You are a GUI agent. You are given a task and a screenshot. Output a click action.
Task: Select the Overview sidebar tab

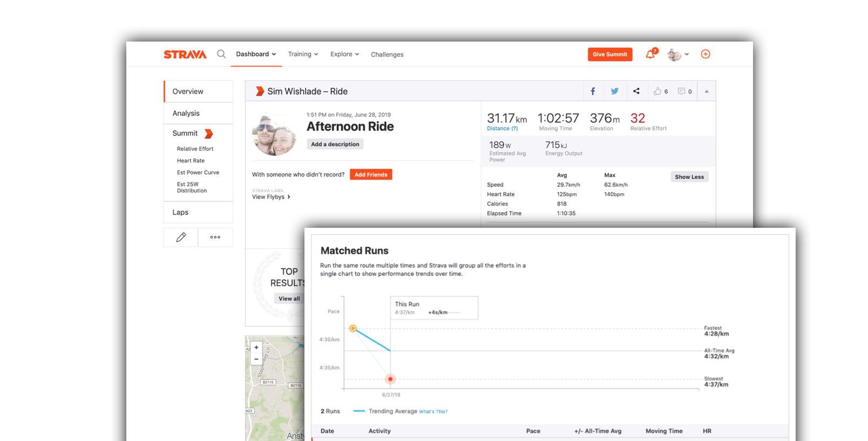pos(199,91)
